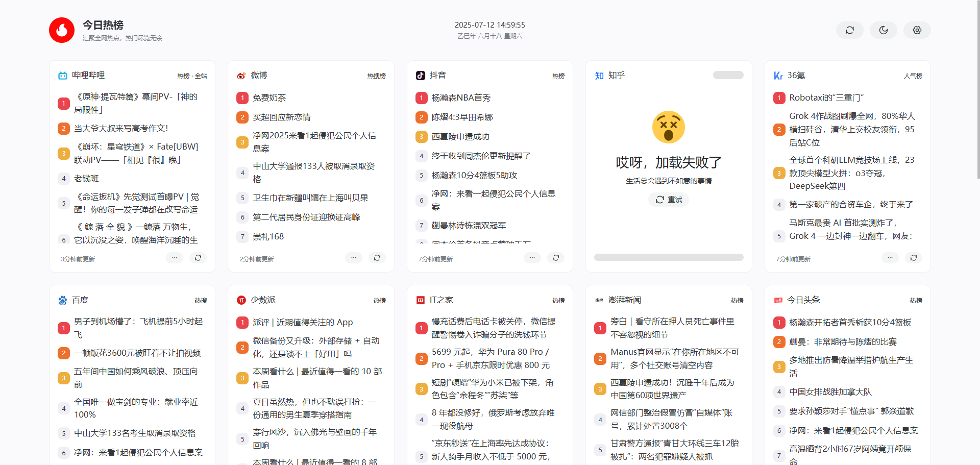This screenshot has width=980, height=465.
Task: Click IT之家 item 5699 元起，华为 Pura 80 Pro
Action: click(x=491, y=358)
